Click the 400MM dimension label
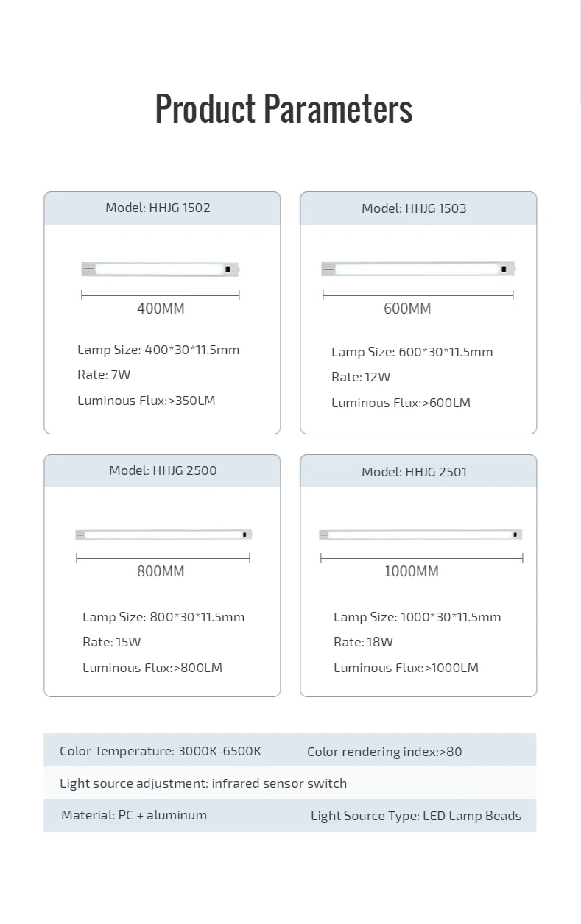581x924 pixels. point(161,308)
